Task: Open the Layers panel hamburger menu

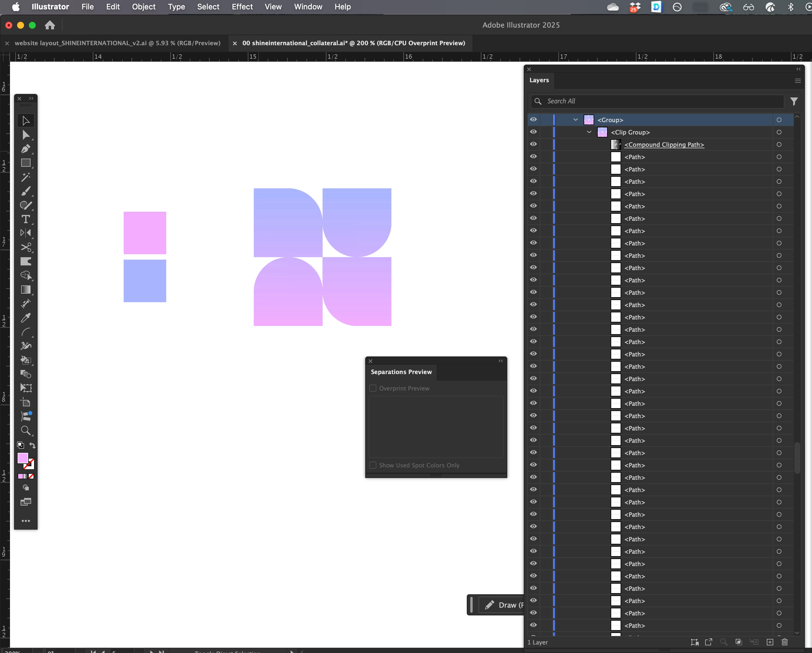Action: click(x=797, y=80)
